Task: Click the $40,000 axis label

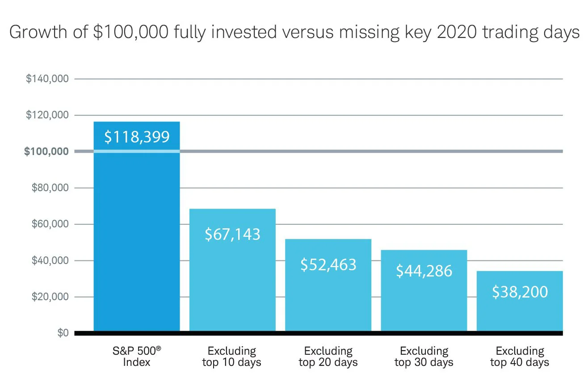Action: (50, 260)
